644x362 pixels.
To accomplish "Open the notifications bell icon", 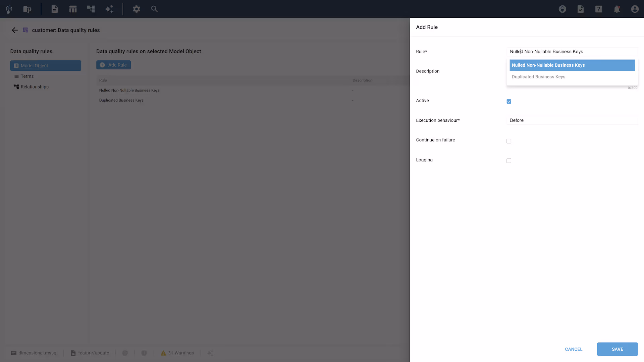I will pyautogui.click(x=616, y=9).
